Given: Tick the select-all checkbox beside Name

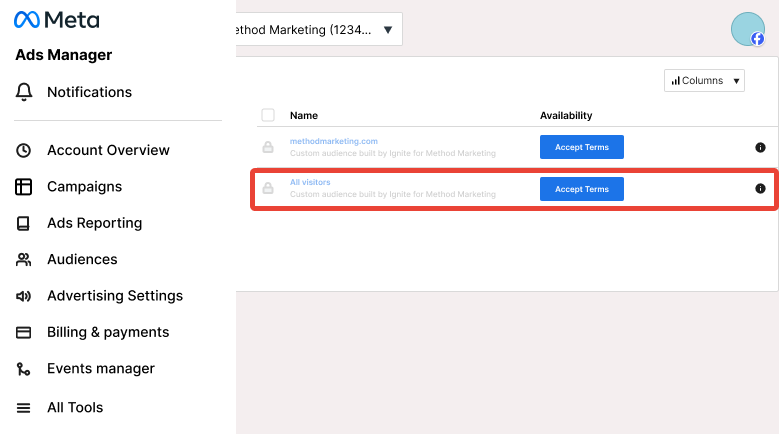Looking at the screenshot, I should coord(268,115).
